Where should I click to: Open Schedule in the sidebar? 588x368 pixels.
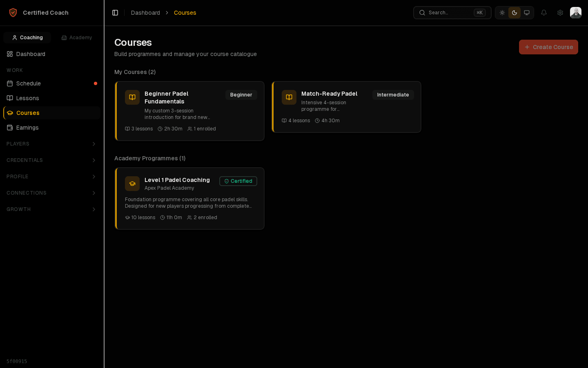coord(29,83)
